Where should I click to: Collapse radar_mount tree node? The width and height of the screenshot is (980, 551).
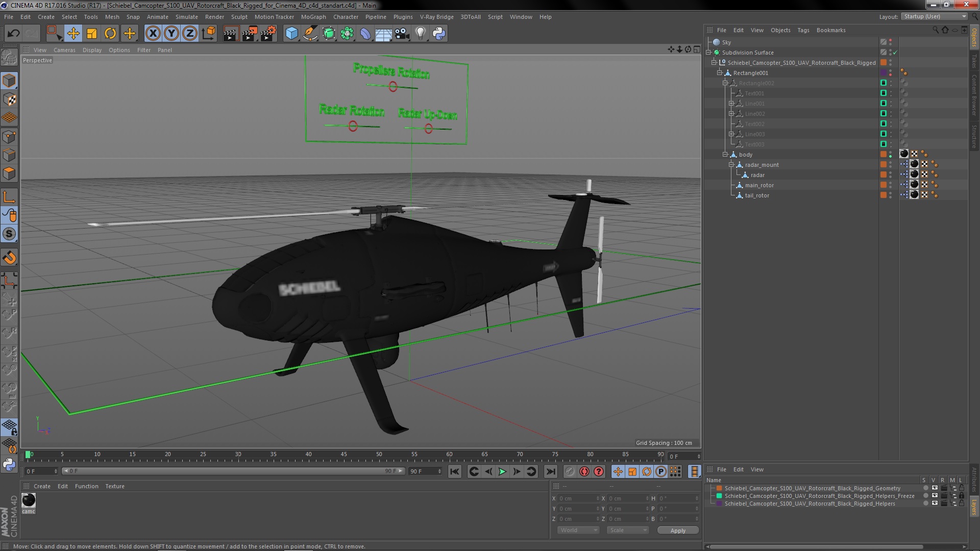point(731,165)
